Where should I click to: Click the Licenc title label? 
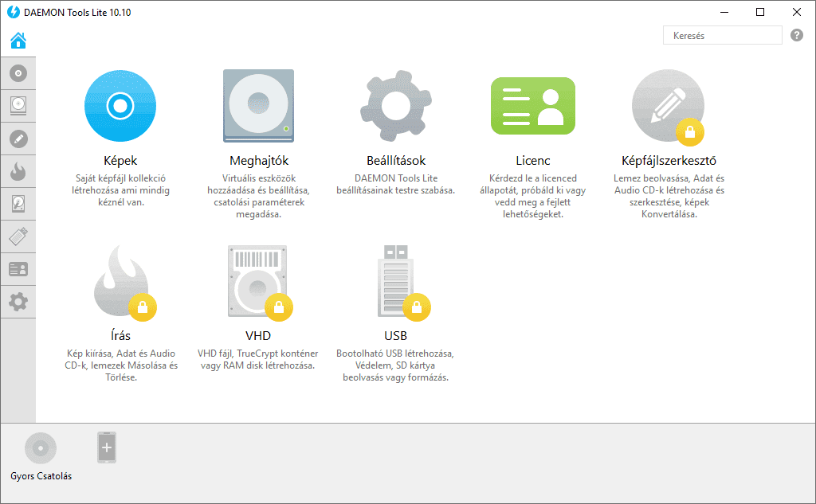[x=533, y=161]
